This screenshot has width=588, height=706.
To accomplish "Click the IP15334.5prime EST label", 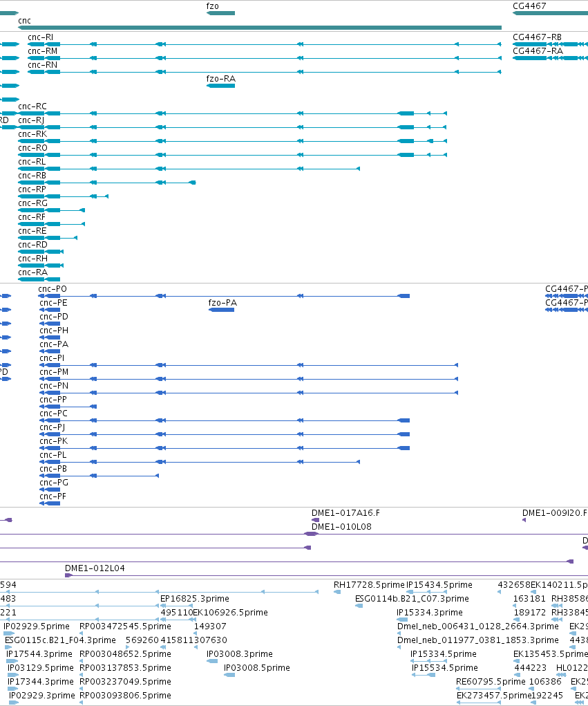I will click(x=444, y=653).
